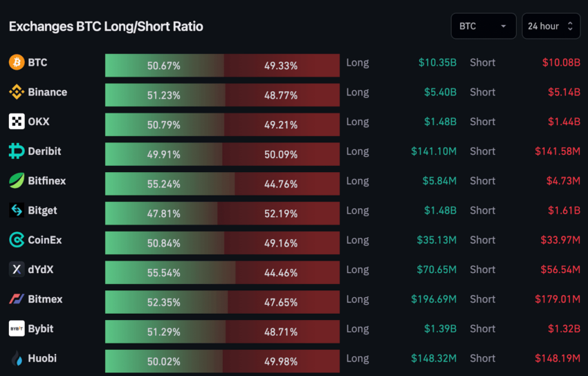This screenshot has height=376, width=588.
Task: Click the $56.54M short value
Action: pos(560,270)
